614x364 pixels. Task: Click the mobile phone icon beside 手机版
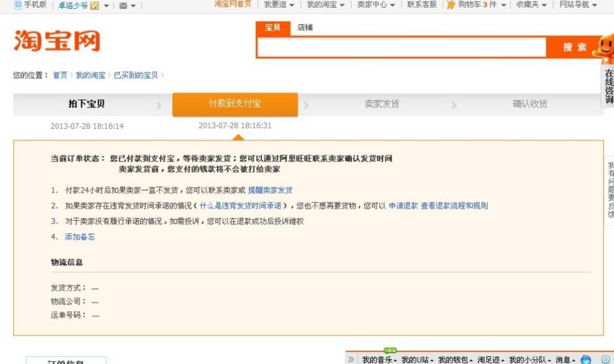tap(18, 5)
